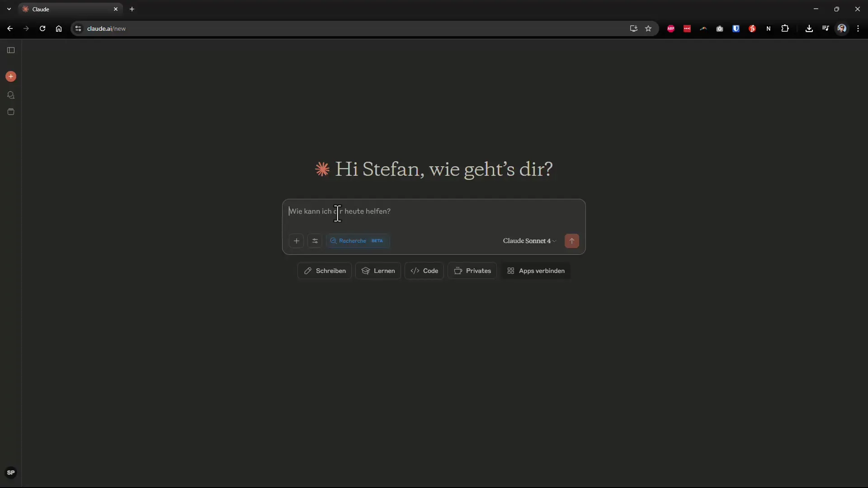Open SP user profile avatar
The height and width of the screenshot is (488, 868).
11,473
